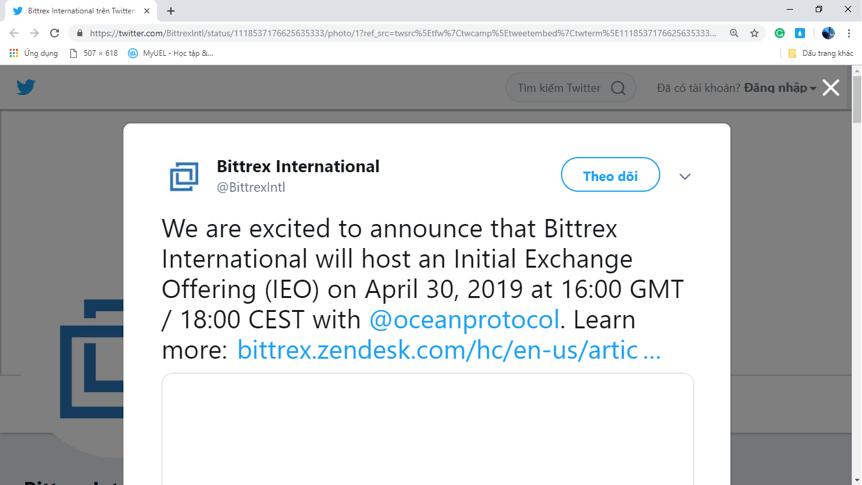
Task: Open the blue extension icon in toolbar
Action: [800, 33]
